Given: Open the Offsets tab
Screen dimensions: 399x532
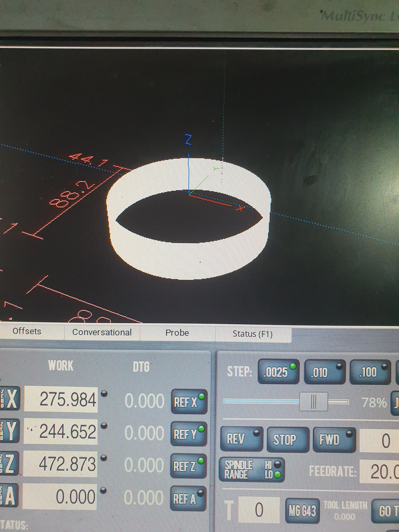Looking at the screenshot, I should (27, 331).
